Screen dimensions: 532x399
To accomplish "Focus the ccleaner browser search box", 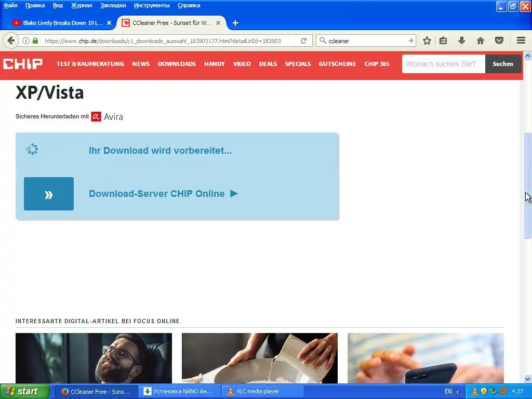I will coord(366,41).
